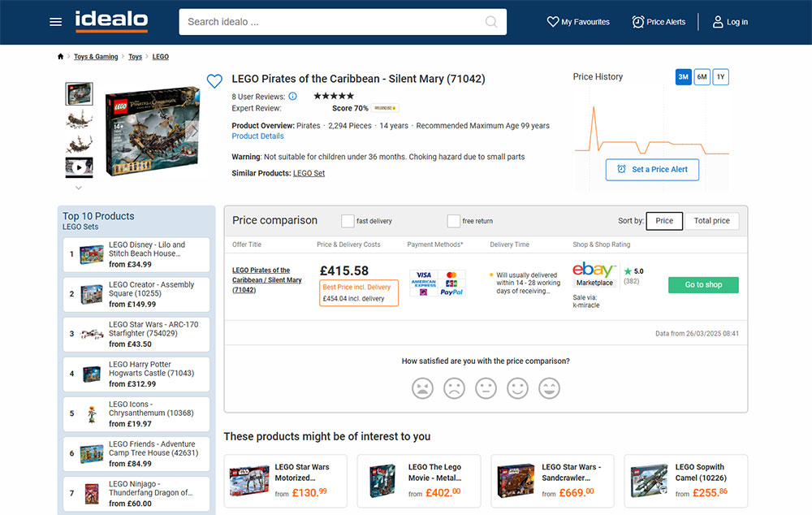Click the search magnifier icon
The width and height of the screenshot is (812, 515).
point(491,22)
